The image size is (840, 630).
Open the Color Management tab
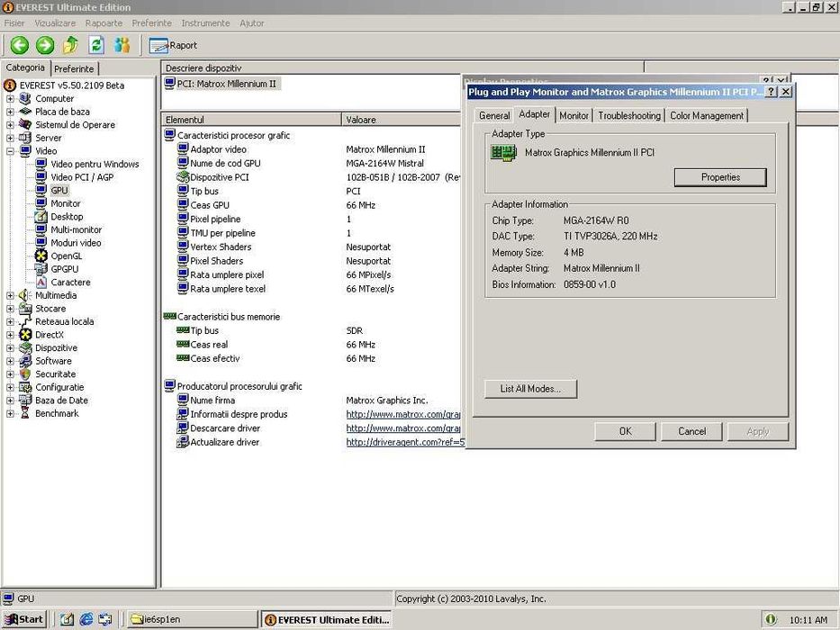707,115
